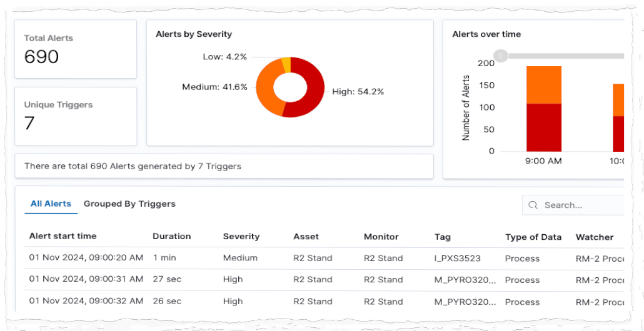
Task: Click the orange Medium donut segment
Action: pos(266,88)
